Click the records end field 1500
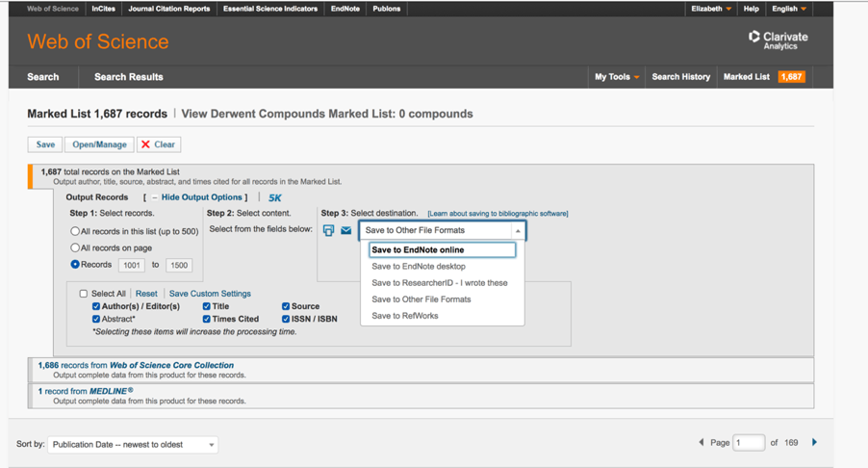Image resolution: width=868 pixels, height=468 pixels. pos(179,265)
